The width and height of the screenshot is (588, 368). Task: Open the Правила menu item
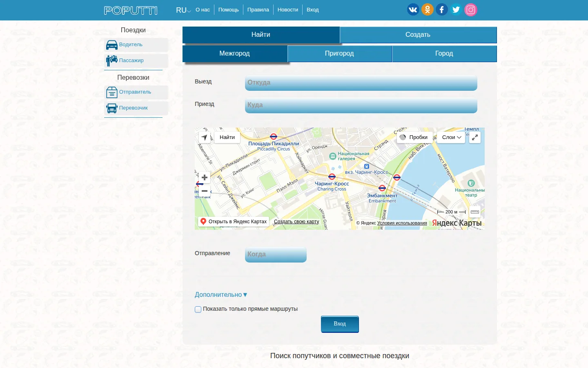258,10
